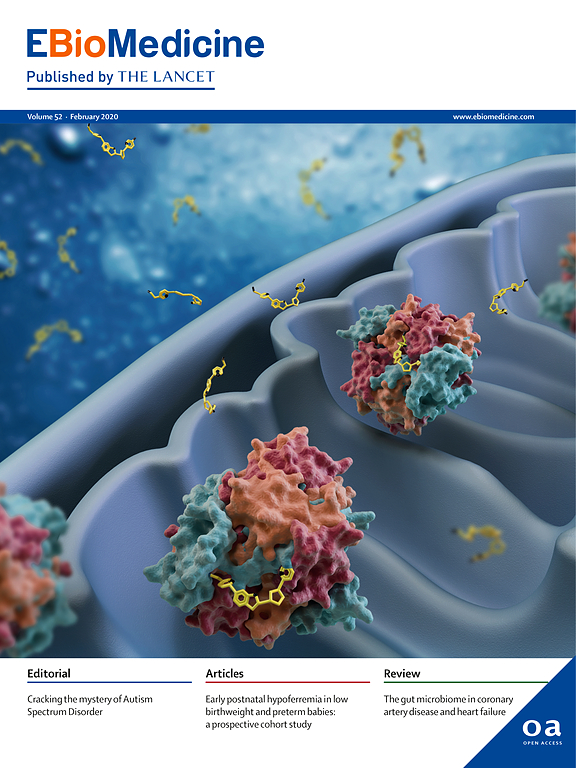The height and width of the screenshot is (768, 576).
Task: Open Cracking the mystery of Autism article
Action: 90,705
